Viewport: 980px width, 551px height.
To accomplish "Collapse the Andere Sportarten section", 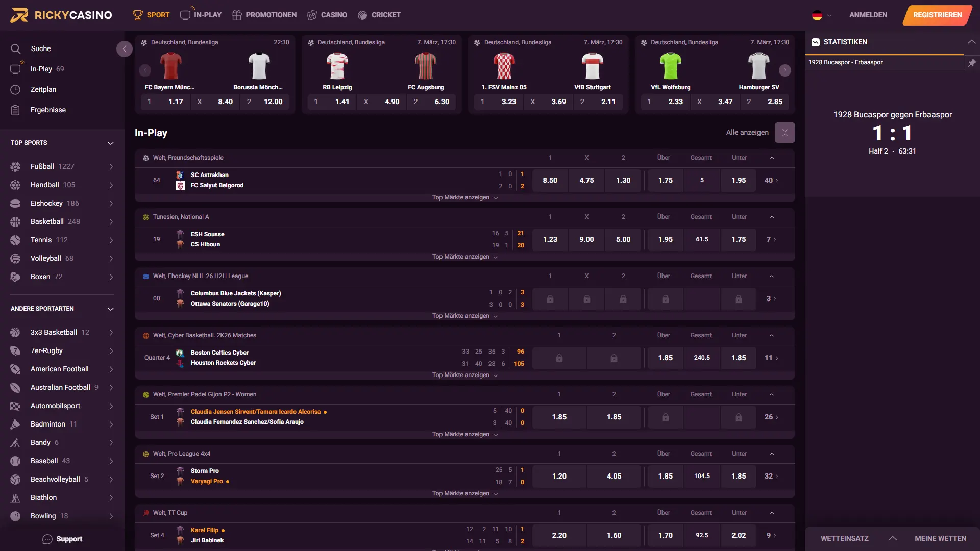I will tap(111, 309).
